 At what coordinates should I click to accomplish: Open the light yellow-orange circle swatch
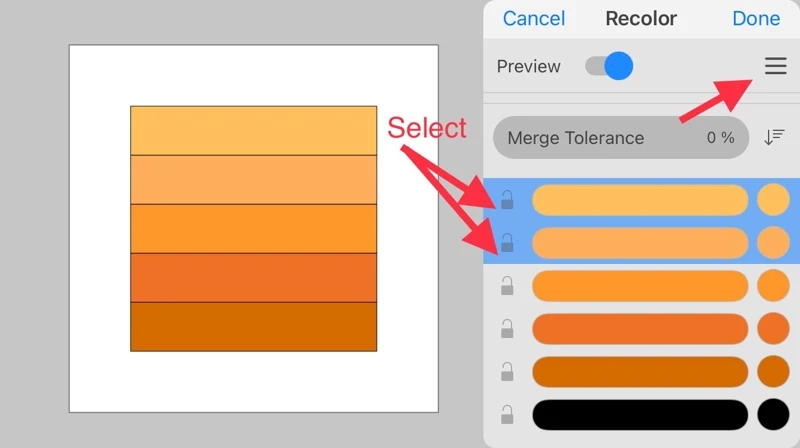click(x=773, y=200)
